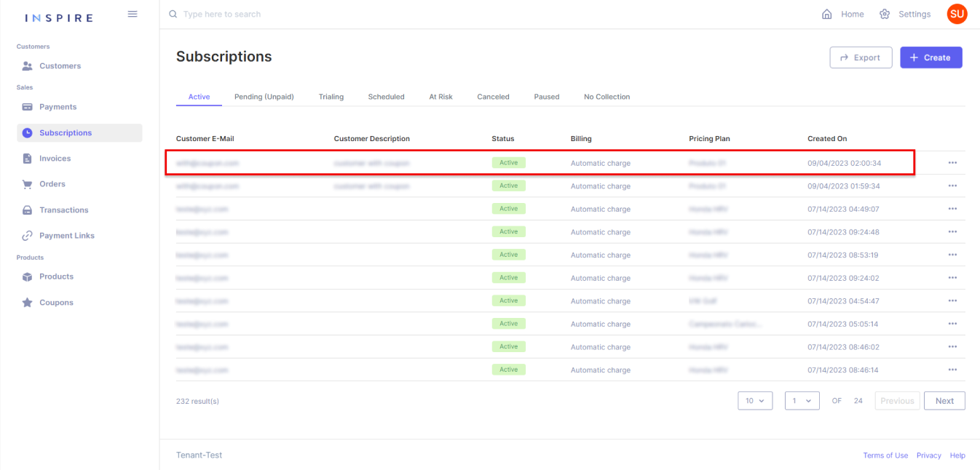The image size is (980, 470).
Task: Open the Coupons sidebar label
Action: (56, 303)
